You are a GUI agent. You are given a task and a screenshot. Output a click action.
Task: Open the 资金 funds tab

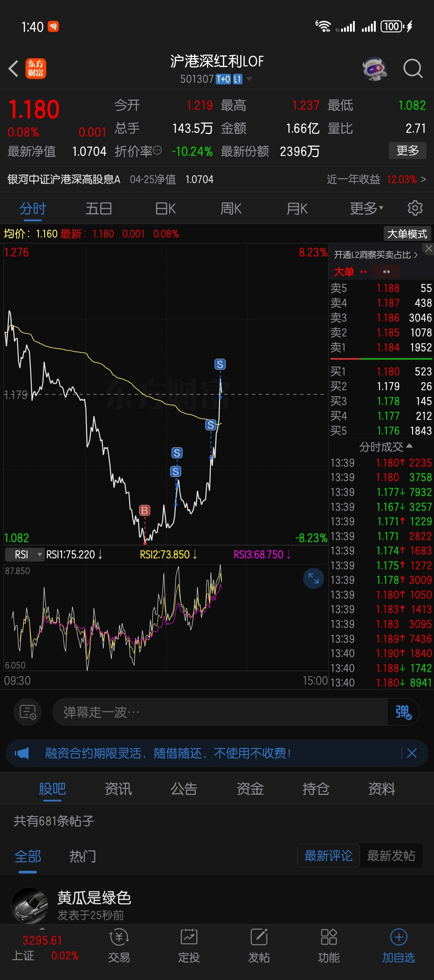(250, 788)
